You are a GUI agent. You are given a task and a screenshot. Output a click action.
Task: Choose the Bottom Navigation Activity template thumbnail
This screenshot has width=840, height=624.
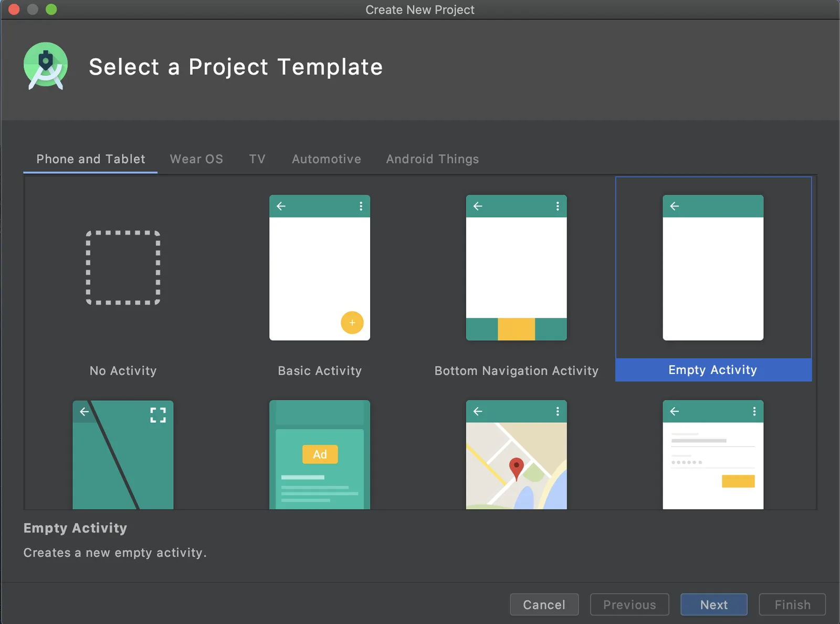(517, 268)
